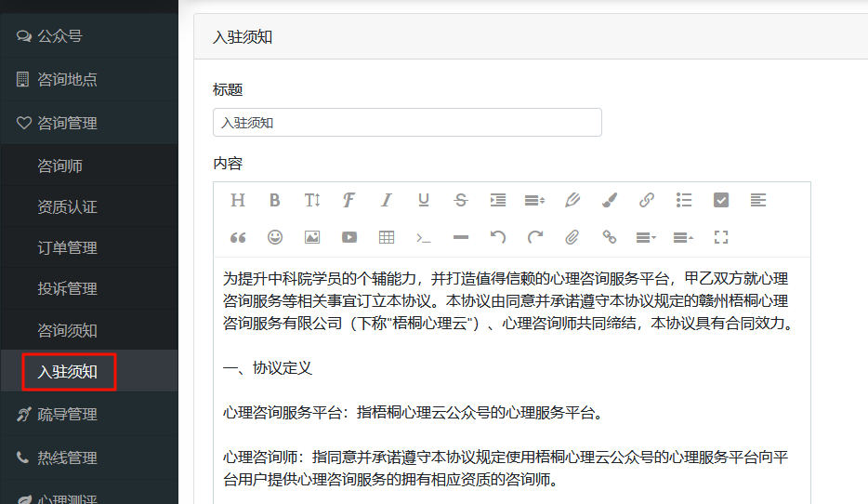Insert an image into the content
This screenshot has width=868, height=504.
point(312,237)
